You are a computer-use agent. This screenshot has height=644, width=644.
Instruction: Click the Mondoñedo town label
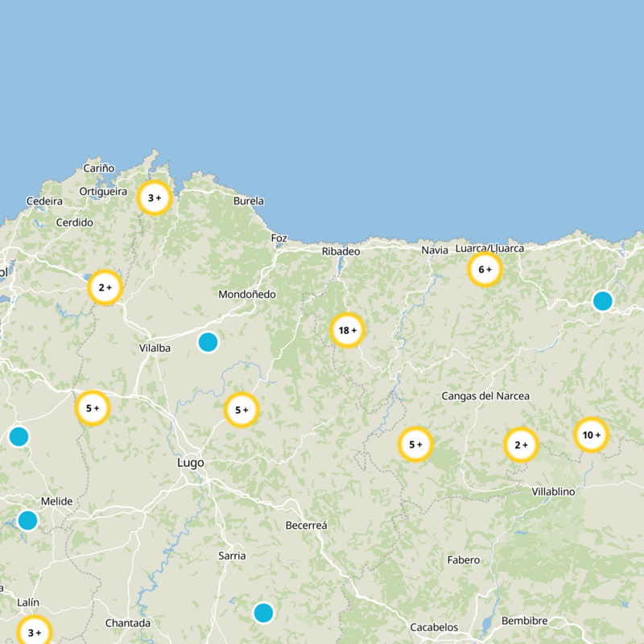coord(247,295)
